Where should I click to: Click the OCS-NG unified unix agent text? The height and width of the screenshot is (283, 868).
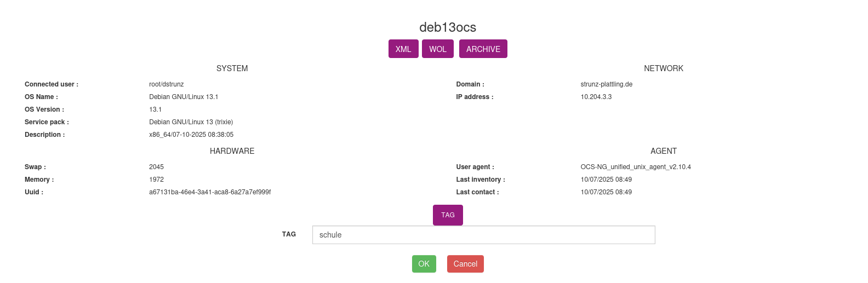tap(636, 167)
